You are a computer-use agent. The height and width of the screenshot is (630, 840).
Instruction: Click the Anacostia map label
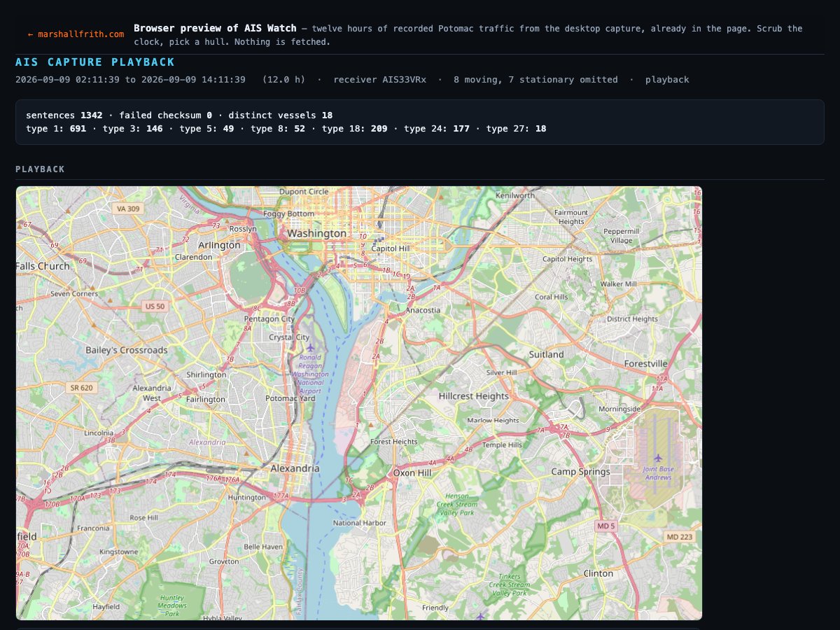click(x=423, y=310)
